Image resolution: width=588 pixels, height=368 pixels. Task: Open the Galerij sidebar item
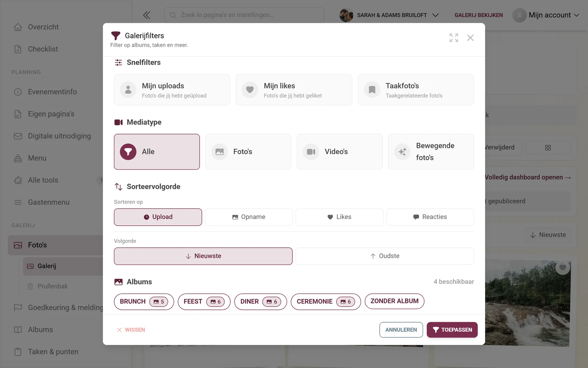coord(63,266)
